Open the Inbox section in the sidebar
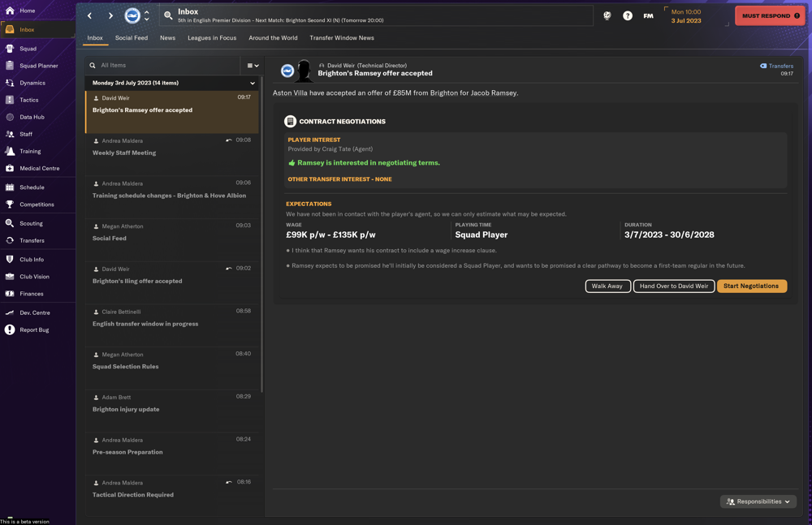The height and width of the screenshot is (525, 812). 32,31
